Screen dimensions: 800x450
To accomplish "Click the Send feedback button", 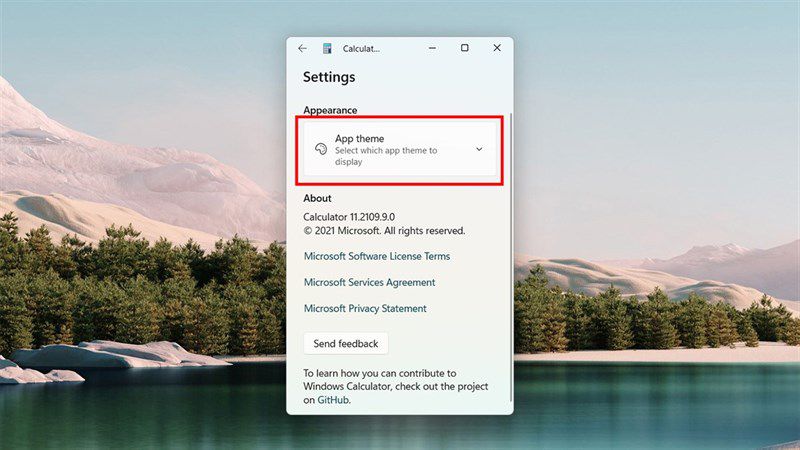I will (x=346, y=343).
